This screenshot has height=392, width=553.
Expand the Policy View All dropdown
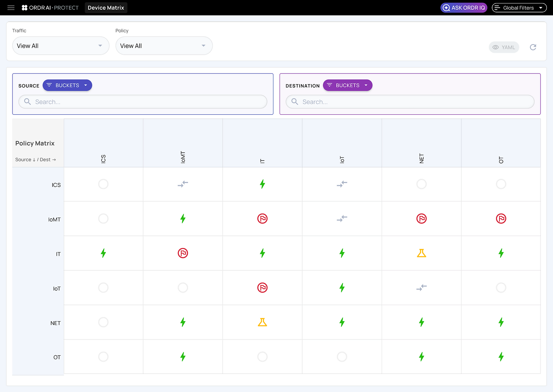click(164, 46)
